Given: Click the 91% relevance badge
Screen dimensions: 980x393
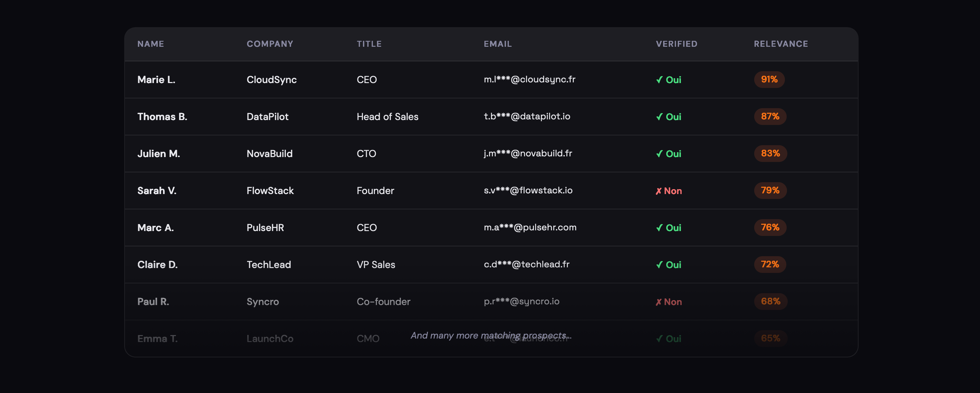Looking at the screenshot, I should pos(769,79).
